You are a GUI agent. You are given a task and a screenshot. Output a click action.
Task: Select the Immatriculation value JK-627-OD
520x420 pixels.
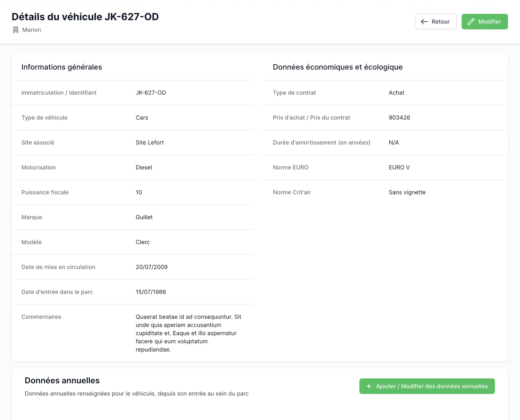(151, 93)
